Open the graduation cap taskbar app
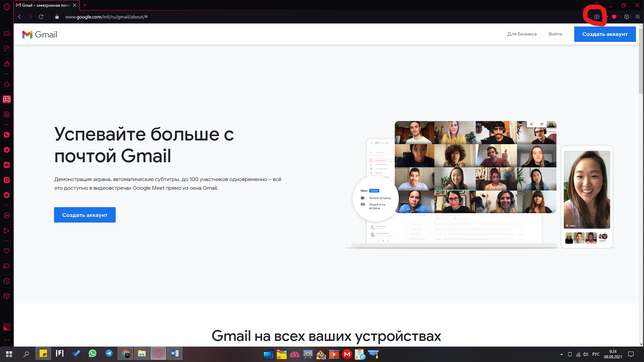644x362 pixels. point(373,354)
